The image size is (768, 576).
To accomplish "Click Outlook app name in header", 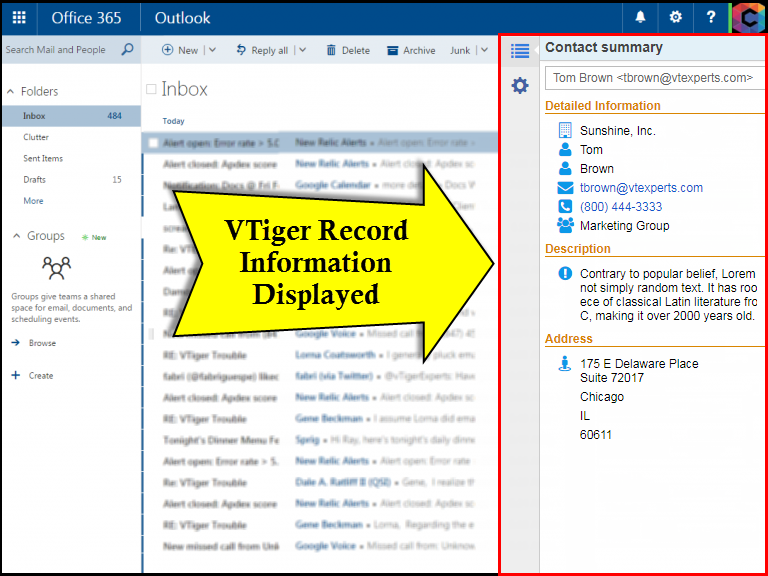I will (182, 18).
